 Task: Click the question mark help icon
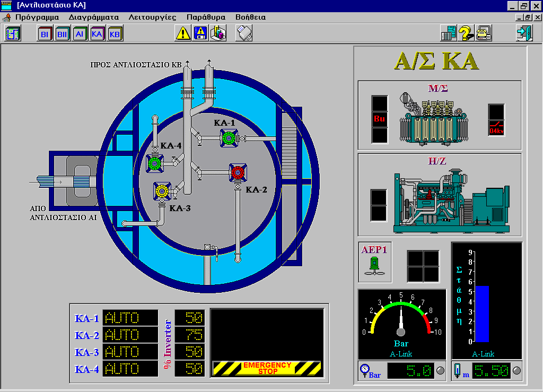pos(466,33)
